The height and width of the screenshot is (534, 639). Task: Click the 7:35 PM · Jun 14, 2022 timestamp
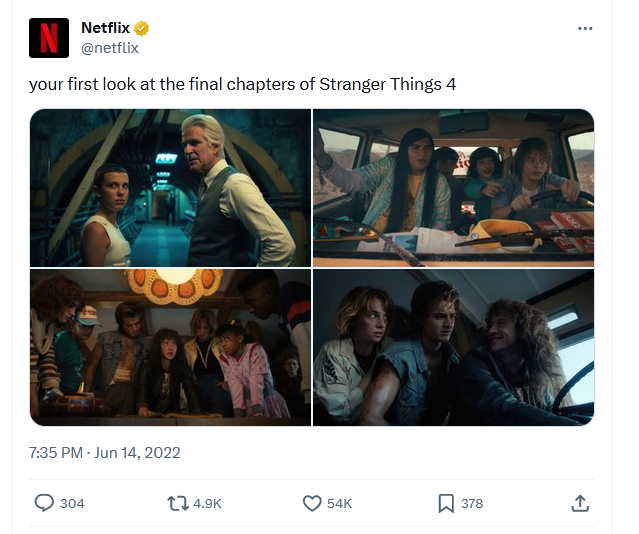(104, 452)
